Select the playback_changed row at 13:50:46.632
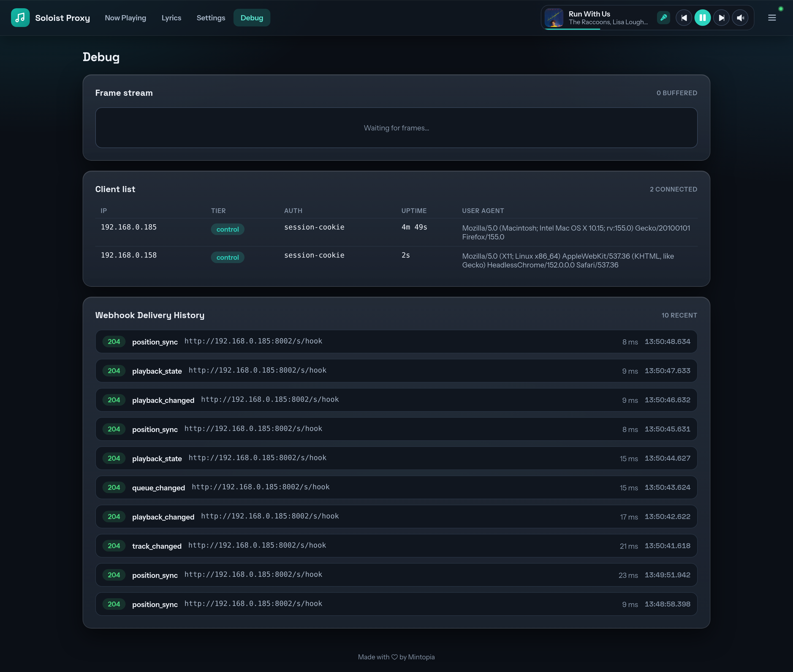793x672 pixels. (396, 400)
